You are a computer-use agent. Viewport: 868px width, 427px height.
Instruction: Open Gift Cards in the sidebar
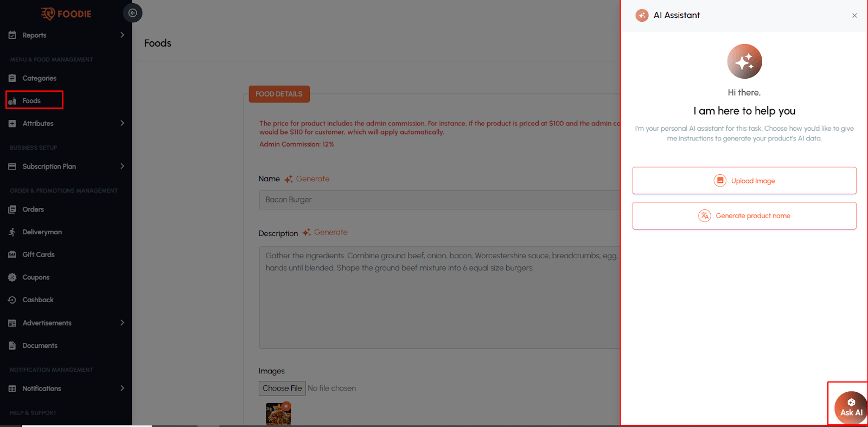(x=38, y=254)
